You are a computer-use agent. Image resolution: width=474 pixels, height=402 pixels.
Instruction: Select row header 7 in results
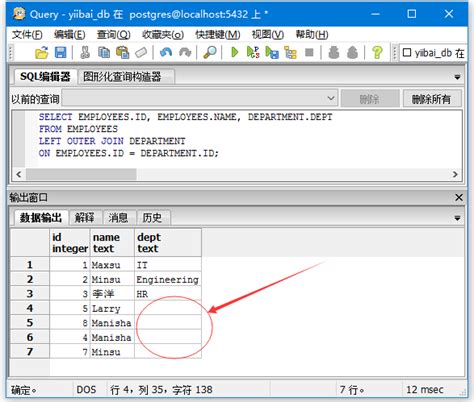point(30,351)
